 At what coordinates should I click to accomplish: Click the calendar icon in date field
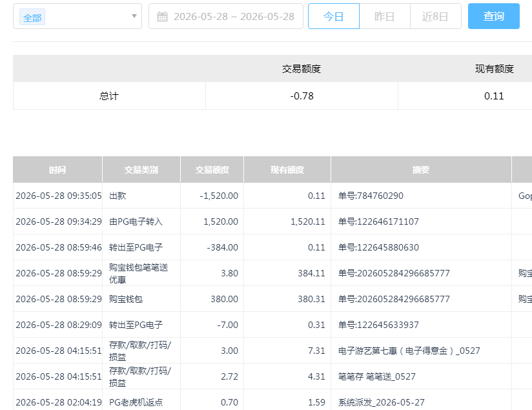(162, 16)
